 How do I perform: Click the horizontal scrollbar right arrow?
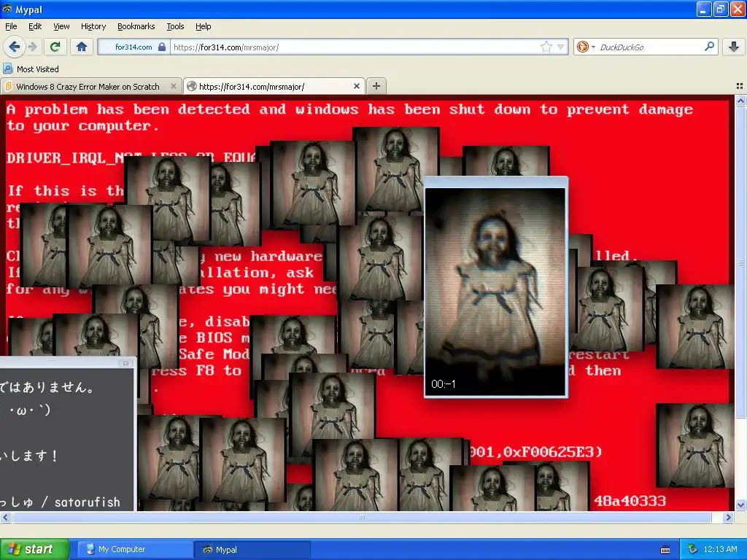727,517
